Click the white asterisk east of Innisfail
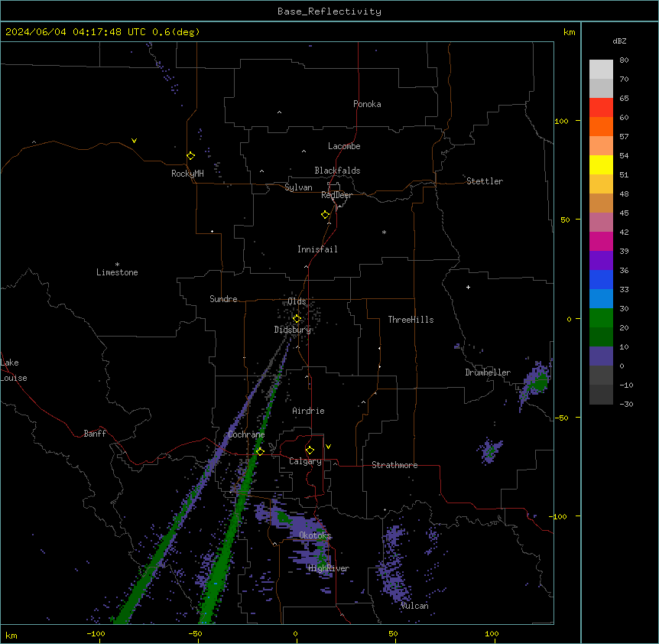This screenshot has width=659, height=644. coord(384,232)
